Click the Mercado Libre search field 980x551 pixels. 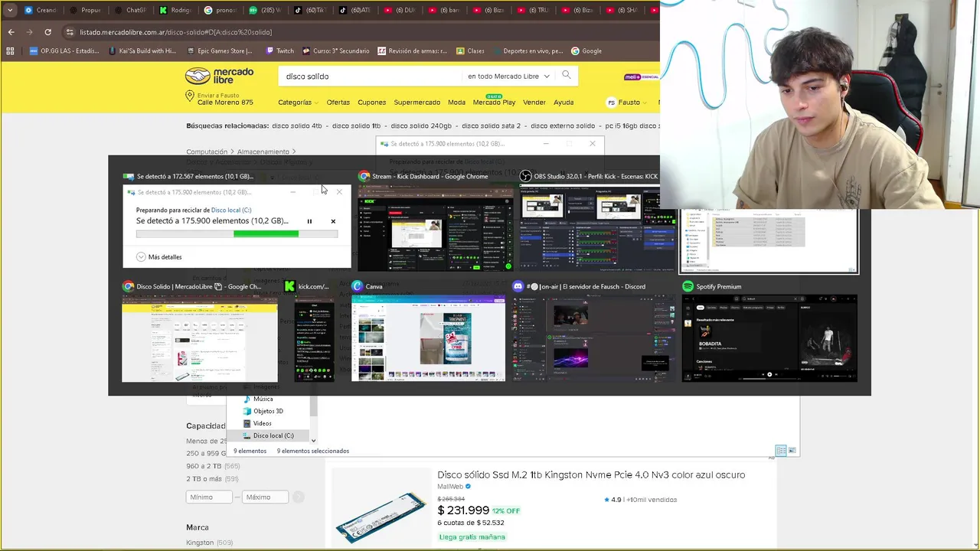[371, 76]
